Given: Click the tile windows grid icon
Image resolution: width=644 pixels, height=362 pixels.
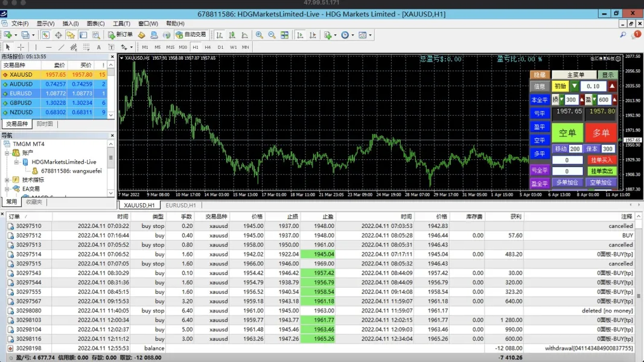Looking at the screenshot, I should click(285, 35).
